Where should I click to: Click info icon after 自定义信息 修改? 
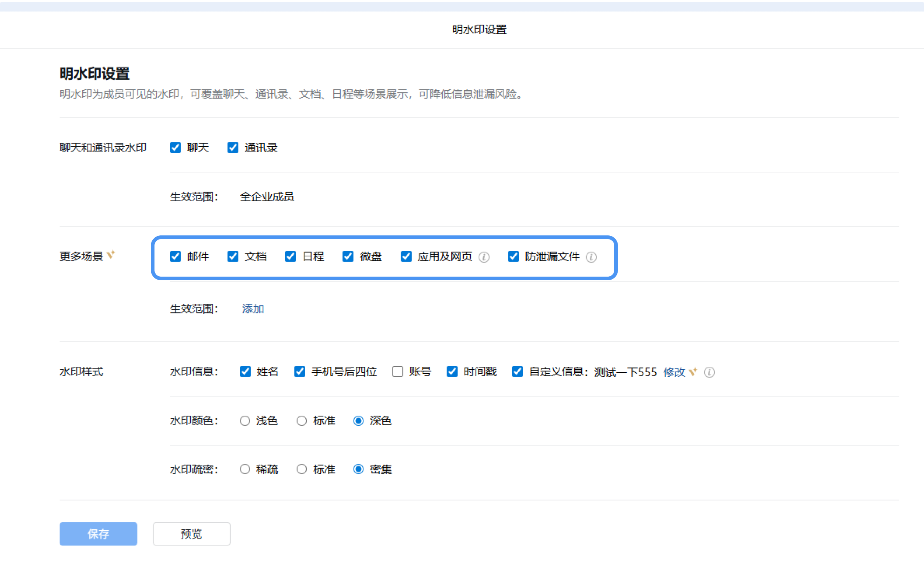(x=709, y=372)
